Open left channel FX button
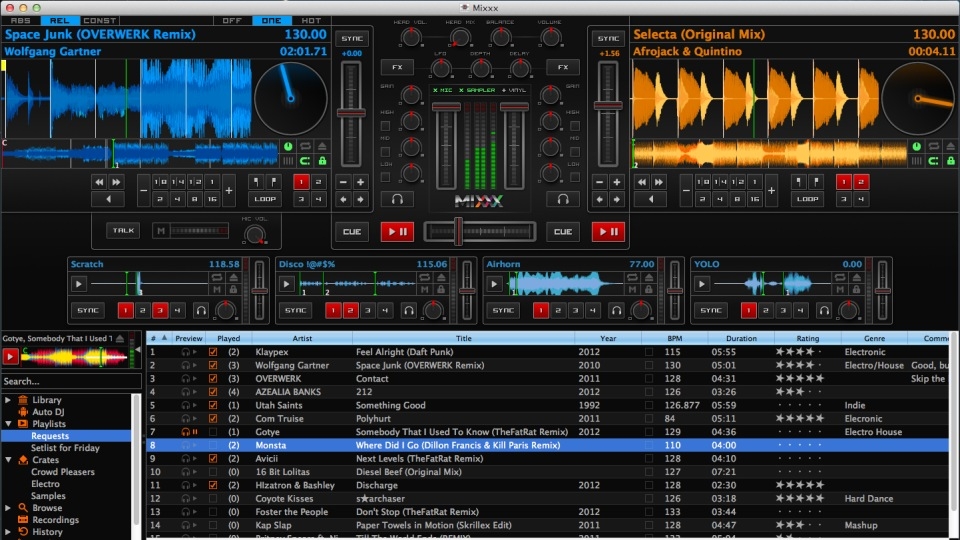The width and height of the screenshot is (960, 540). coord(397,67)
